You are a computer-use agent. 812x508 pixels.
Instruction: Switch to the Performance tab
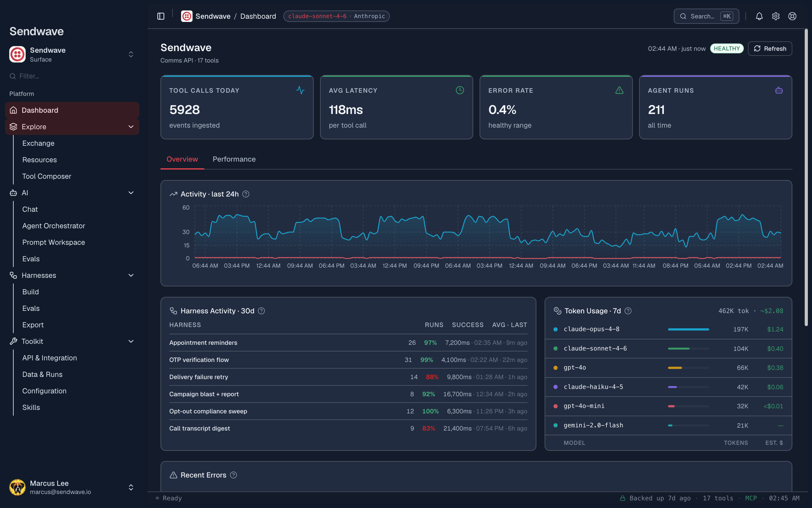pos(234,159)
